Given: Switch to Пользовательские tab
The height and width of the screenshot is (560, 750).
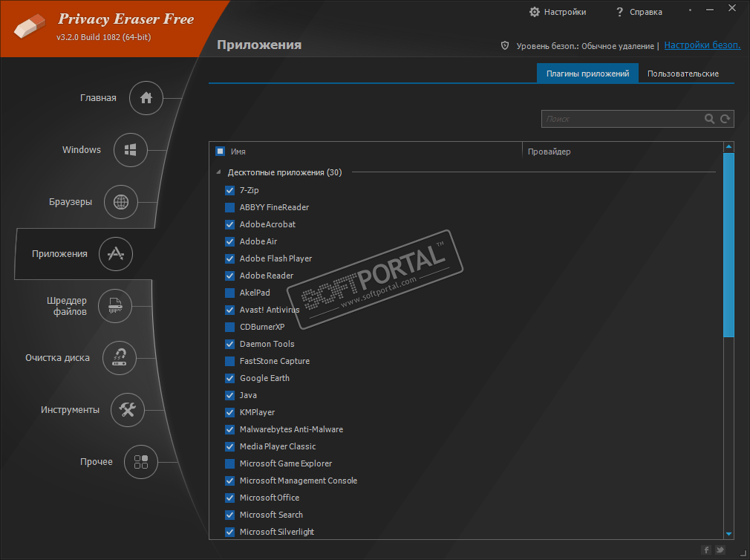Looking at the screenshot, I should pos(683,74).
